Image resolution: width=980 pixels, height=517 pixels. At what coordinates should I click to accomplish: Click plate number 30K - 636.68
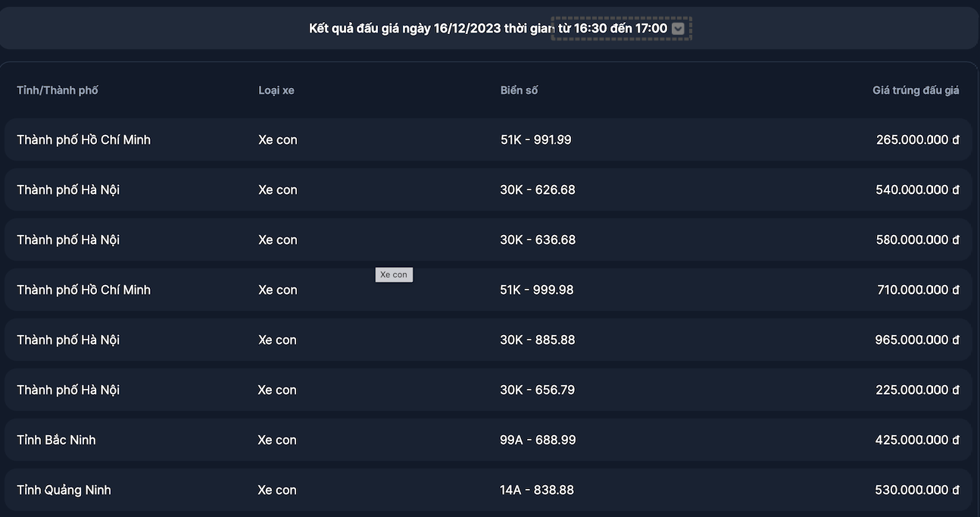(x=538, y=240)
